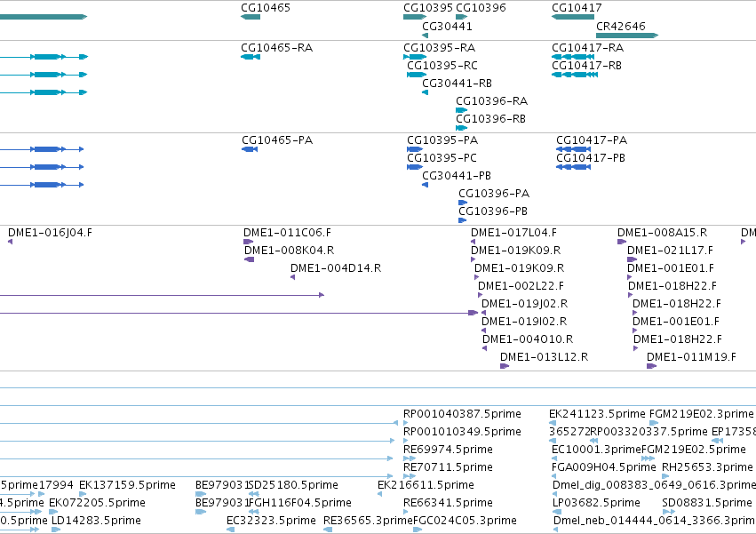Select EST LD14283.5prime
Screen dimensions: 756x534
click(x=96, y=521)
